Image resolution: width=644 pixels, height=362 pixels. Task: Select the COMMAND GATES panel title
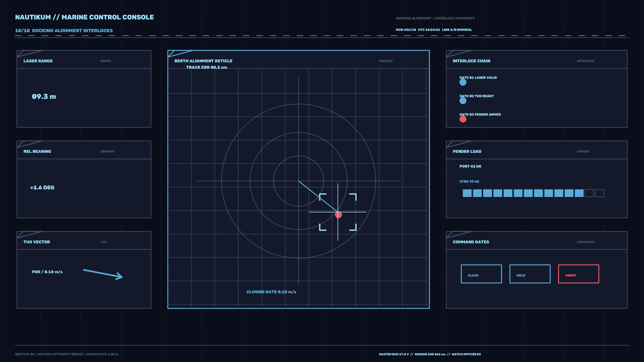tap(471, 242)
